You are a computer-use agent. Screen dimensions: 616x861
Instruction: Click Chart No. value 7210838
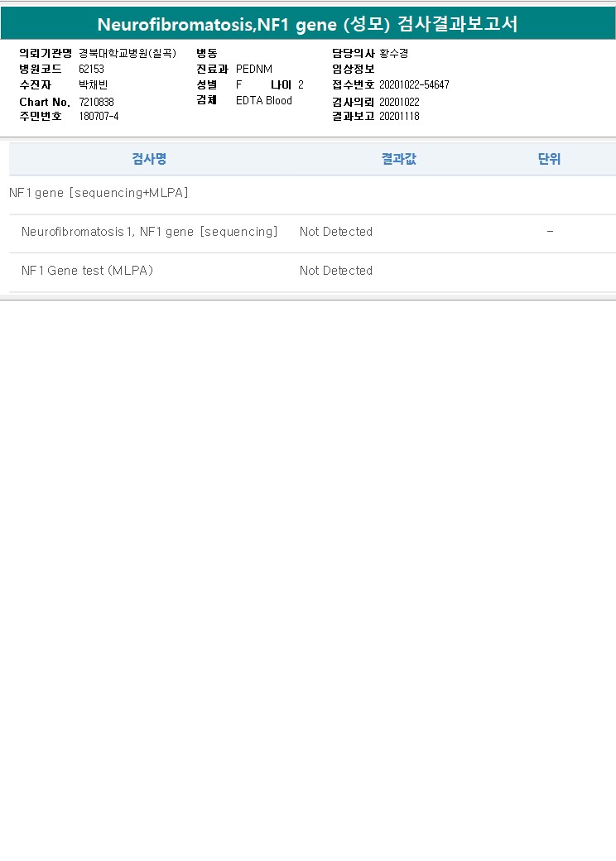click(96, 102)
